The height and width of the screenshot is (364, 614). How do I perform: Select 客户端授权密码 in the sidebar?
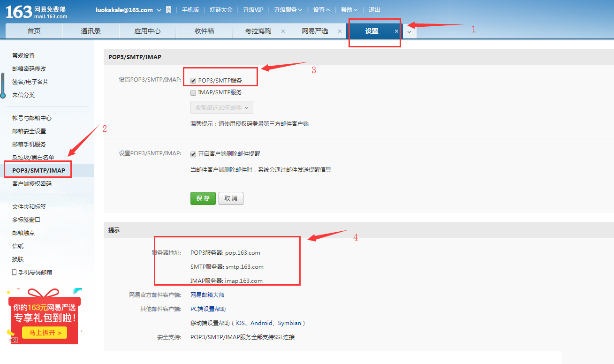[32, 184]
